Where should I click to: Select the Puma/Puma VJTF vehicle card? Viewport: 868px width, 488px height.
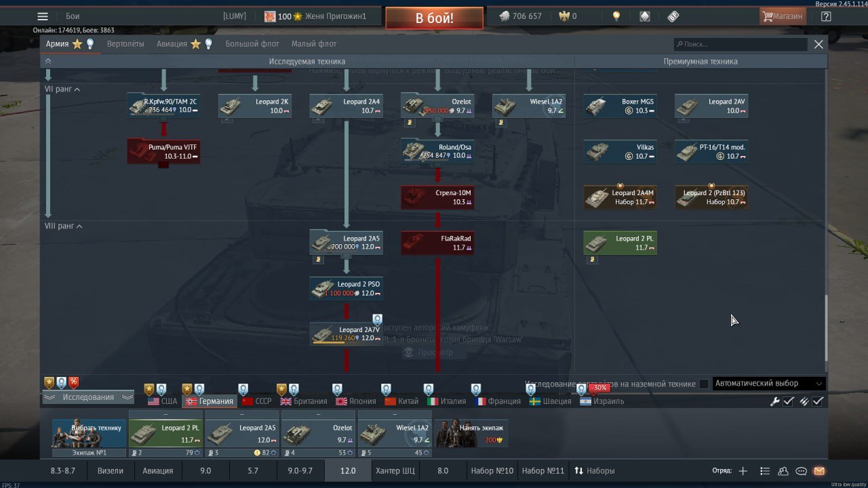point(163,151)
